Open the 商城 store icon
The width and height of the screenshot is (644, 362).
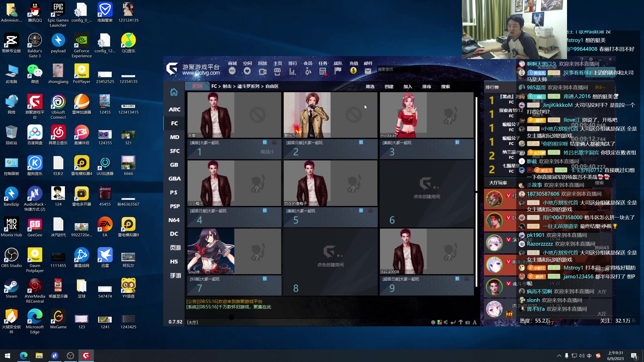(x=232, y=68)
